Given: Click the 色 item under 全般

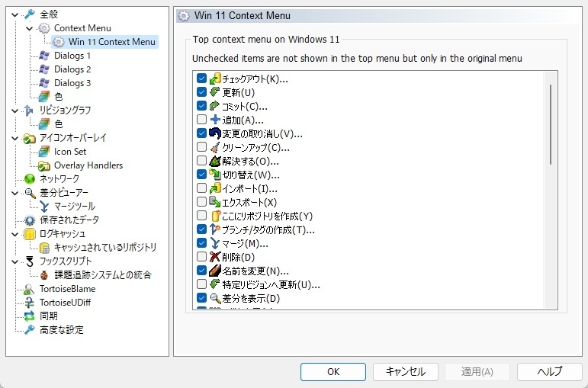Looking at the screenshot, I should [x=59, y=97].
